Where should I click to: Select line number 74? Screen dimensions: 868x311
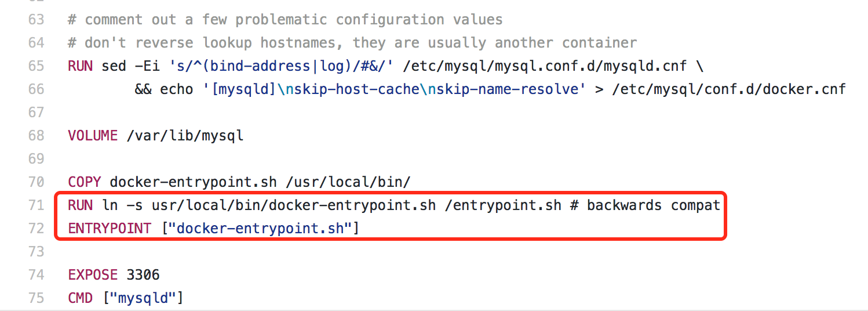[36, 275]
